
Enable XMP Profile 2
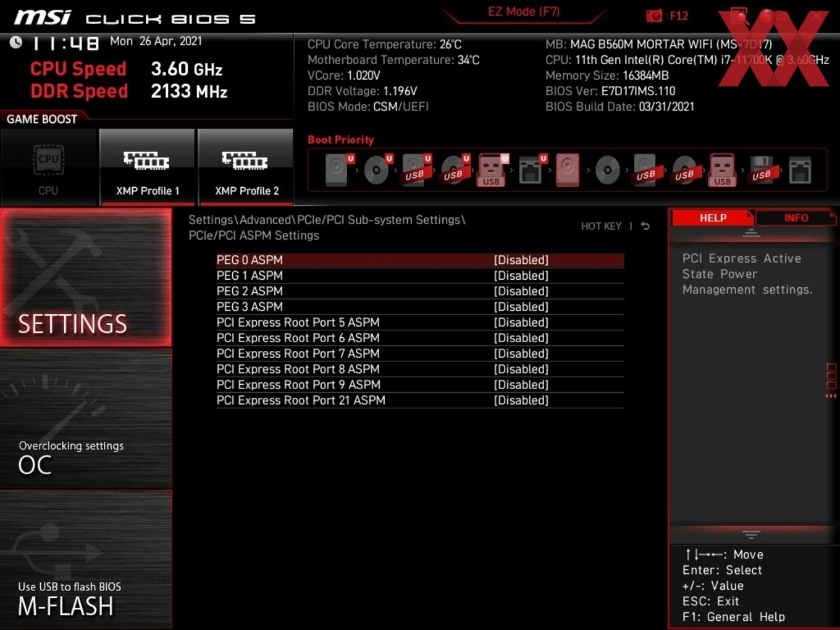tap(246, 167)
